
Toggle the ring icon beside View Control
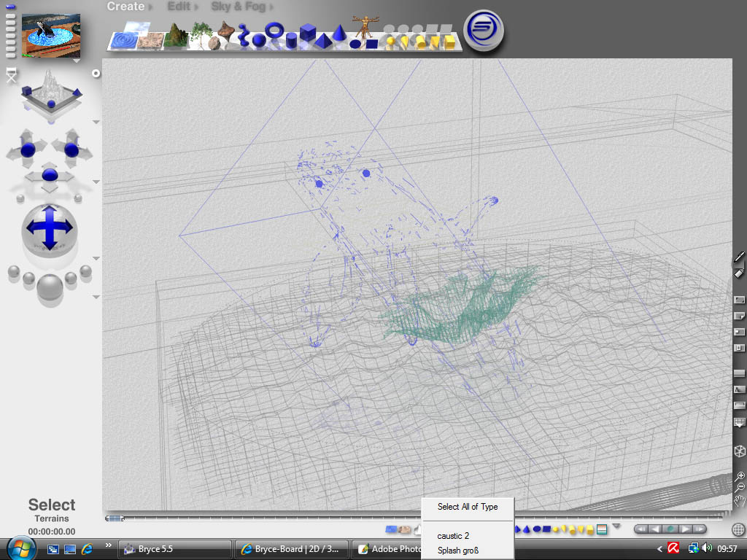[96, 74]
